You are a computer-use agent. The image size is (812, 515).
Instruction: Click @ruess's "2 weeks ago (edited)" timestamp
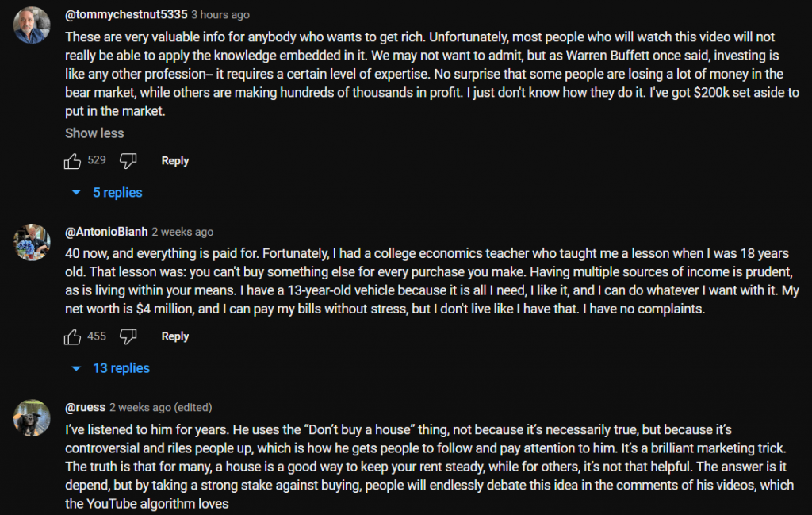161,408
